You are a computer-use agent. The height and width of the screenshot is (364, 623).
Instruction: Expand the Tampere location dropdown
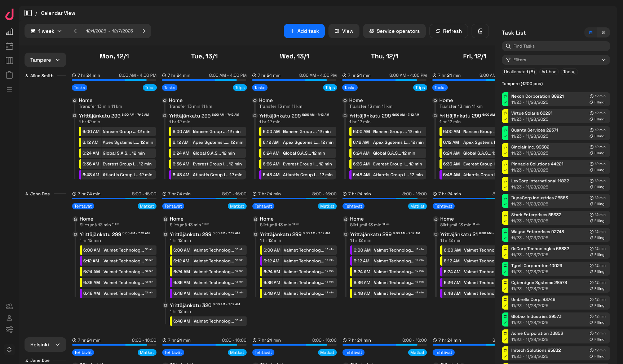[x=45, y=60]
